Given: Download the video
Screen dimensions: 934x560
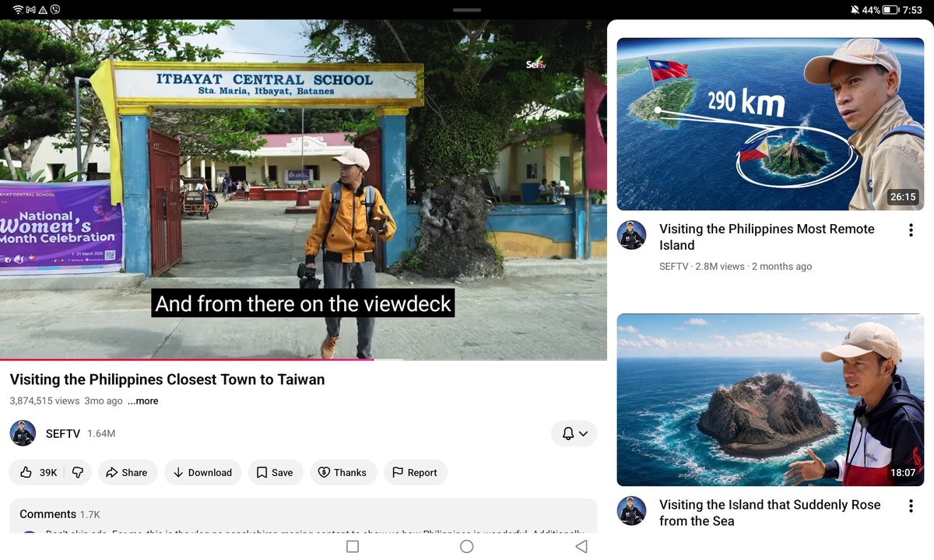Looking at the screenshot, I should point(202,472).
